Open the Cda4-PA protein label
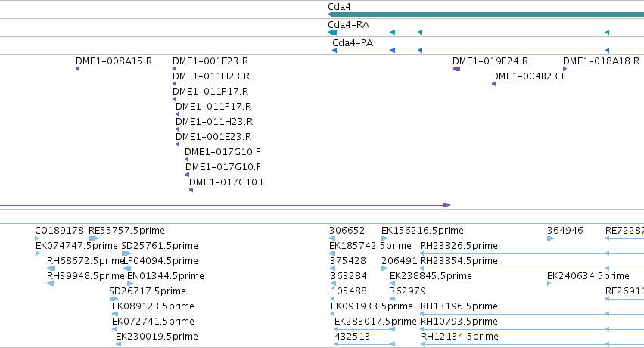 tap(353, 42)
